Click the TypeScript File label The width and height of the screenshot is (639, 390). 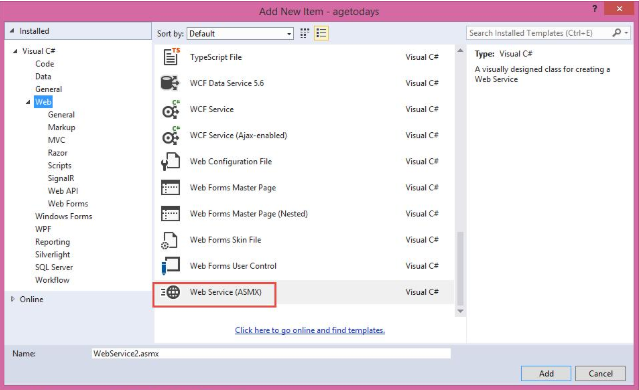[216, 57]
